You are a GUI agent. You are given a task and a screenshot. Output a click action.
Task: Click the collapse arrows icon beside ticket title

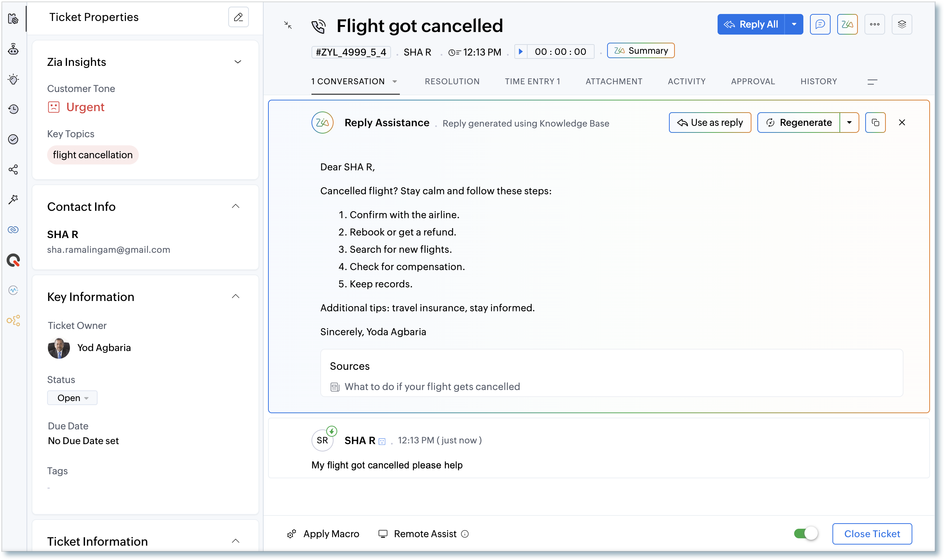(288, 25)
